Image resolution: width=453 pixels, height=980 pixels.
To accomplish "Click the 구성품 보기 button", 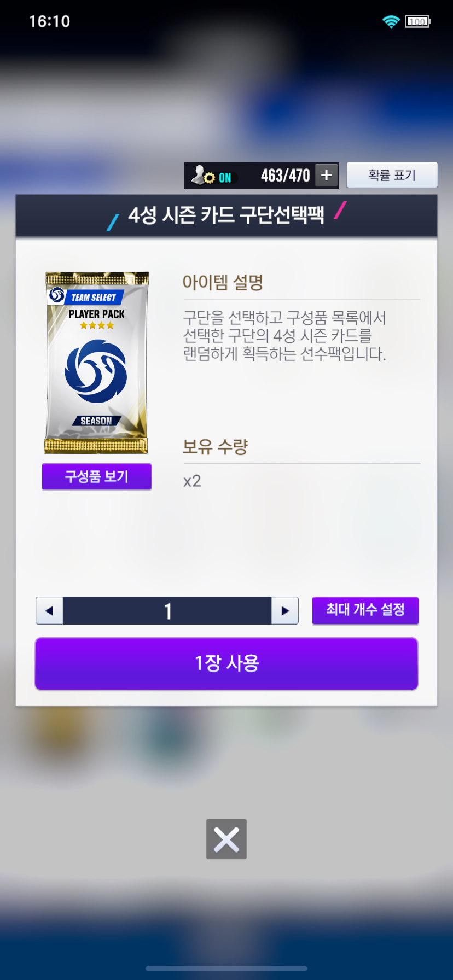I will 97,476.
